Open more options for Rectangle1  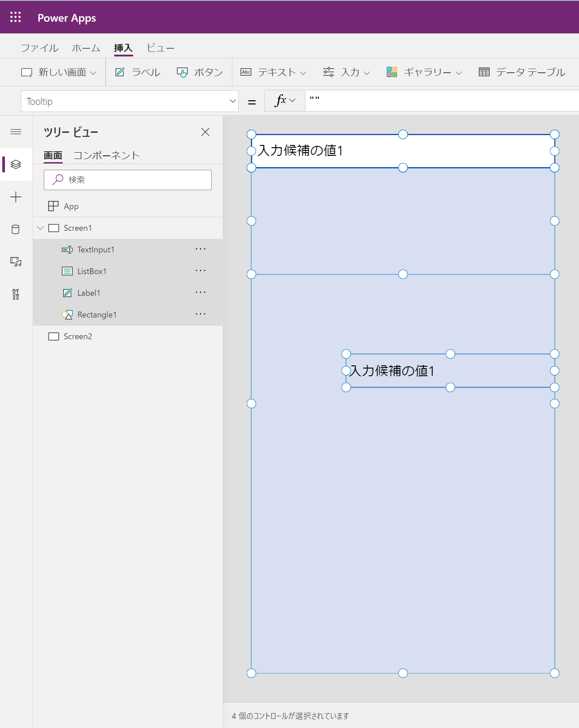point(201,314)
